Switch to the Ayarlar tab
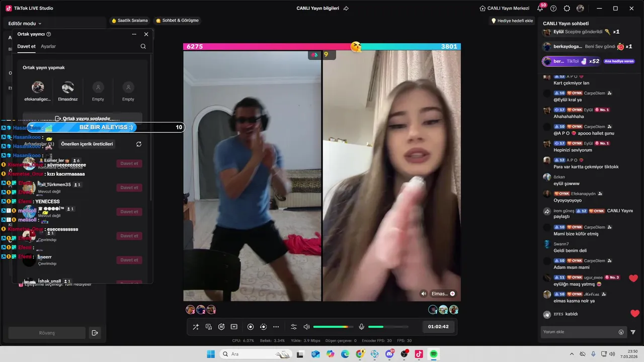Screen dimensions: 644x362 (x=48, y=46)
